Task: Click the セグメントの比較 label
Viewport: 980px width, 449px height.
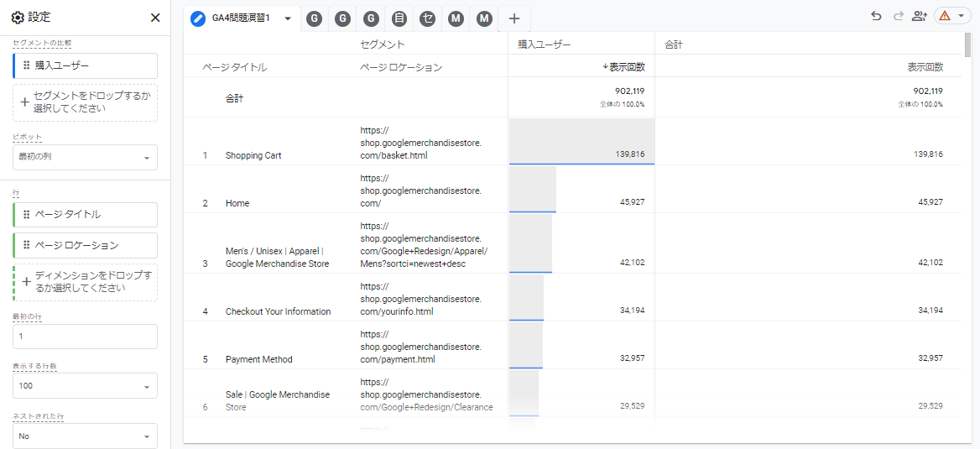Action: coord(43,43)
